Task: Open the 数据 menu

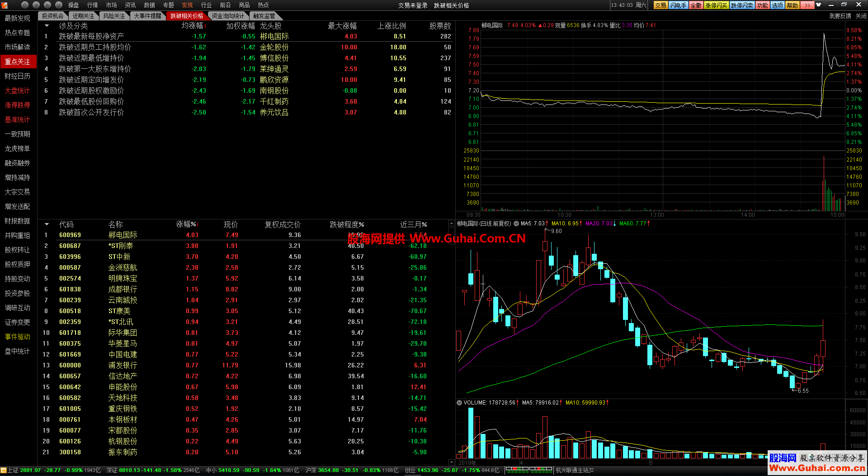Action: pos(149,5)
